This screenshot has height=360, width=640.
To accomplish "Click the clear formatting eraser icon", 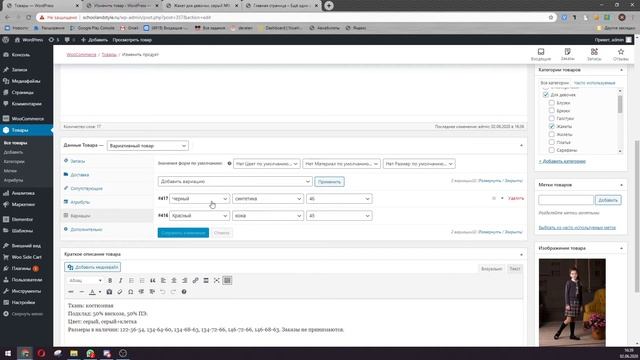I will click(x=120, y=292).
